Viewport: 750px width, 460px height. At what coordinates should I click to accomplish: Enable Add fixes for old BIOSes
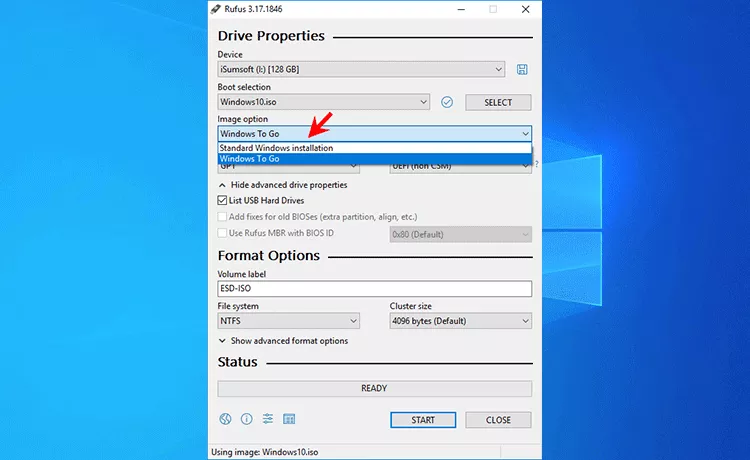pos(223,217)
